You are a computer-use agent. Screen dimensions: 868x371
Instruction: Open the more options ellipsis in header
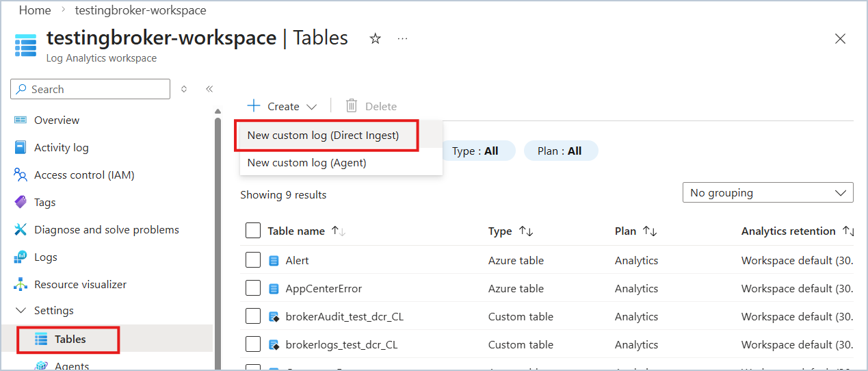(402, 39)
